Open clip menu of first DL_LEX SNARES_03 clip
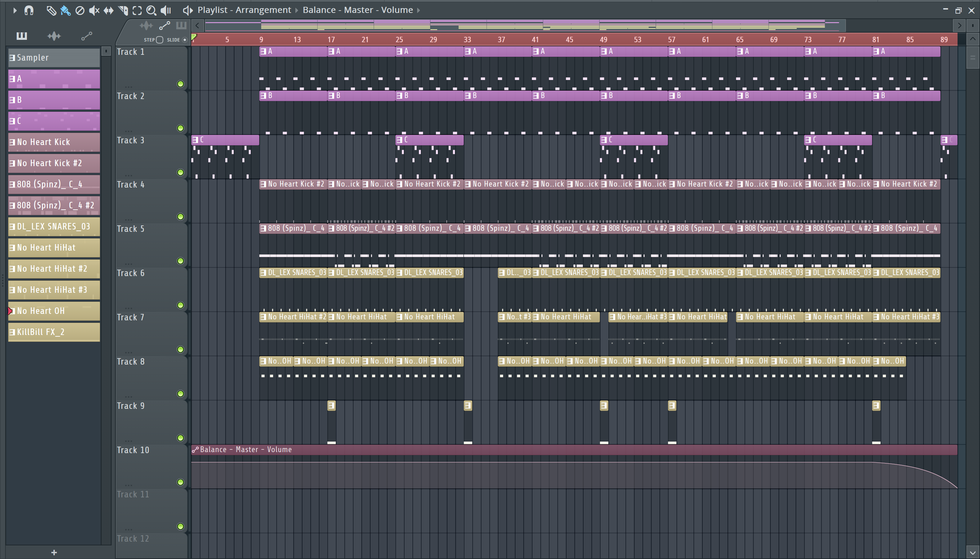The width and height of the screenshot is (980, 559). click(x=263, y=273)
